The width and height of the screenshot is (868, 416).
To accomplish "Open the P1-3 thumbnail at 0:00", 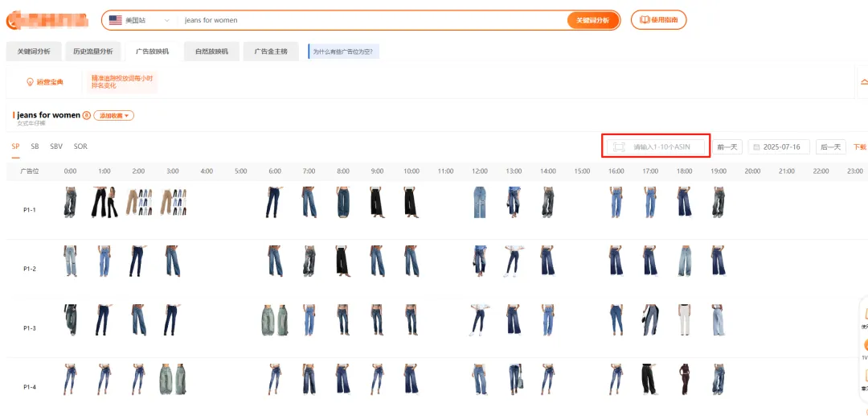I will [x=70, y=319].
